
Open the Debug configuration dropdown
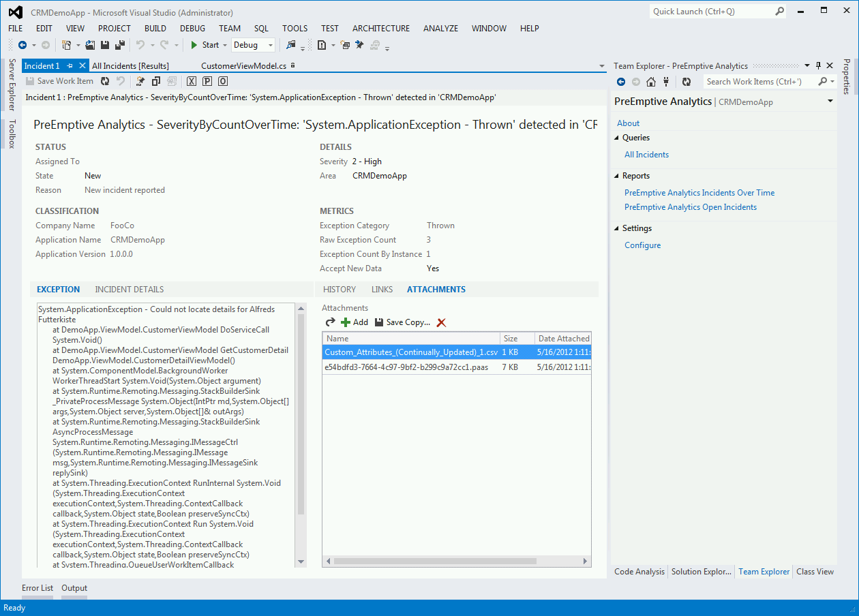click(x=271, y=46)
